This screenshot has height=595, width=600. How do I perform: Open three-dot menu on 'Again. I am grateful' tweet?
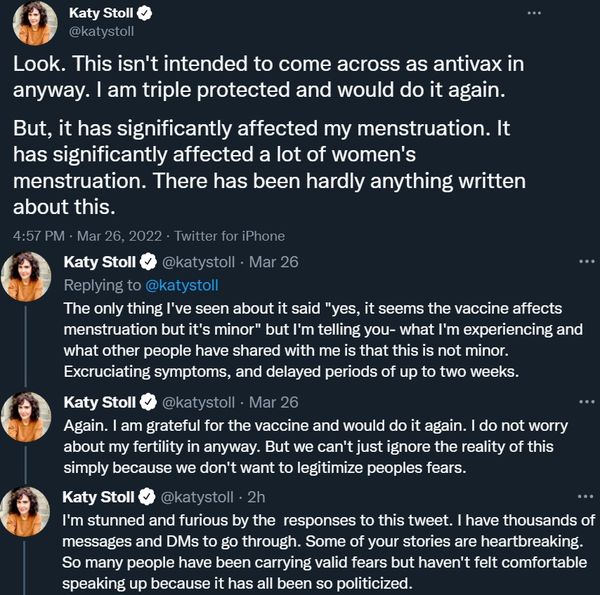(587, 402)
